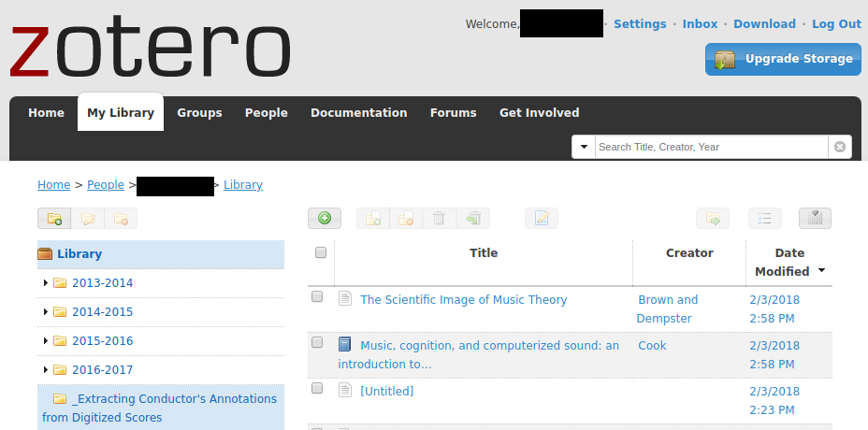
Task: Switch to the Groups tab
Action: (199, 112)
